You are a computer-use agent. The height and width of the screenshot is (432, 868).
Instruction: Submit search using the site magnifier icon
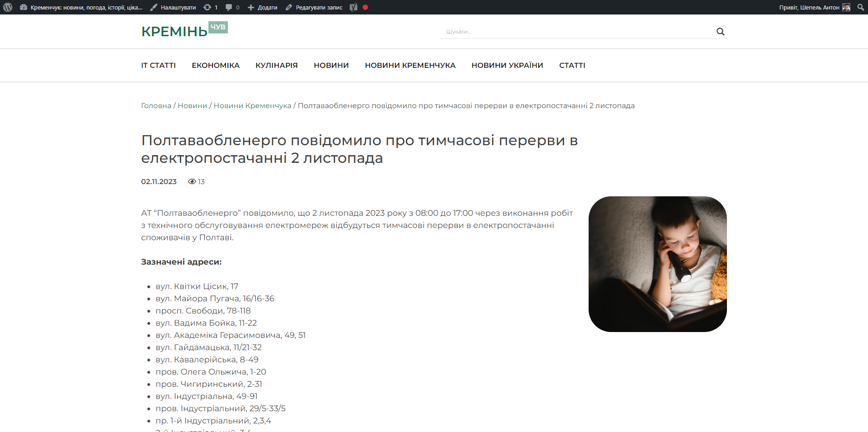point(720,31)
